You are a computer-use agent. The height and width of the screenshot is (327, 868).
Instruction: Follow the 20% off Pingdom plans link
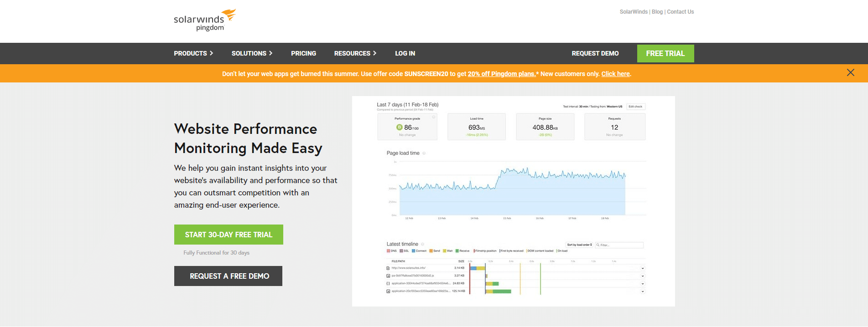(502, 74)
